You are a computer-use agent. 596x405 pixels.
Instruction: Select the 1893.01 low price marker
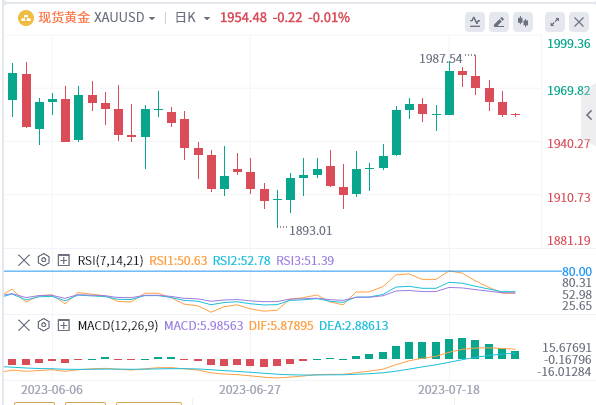[311, 231]
